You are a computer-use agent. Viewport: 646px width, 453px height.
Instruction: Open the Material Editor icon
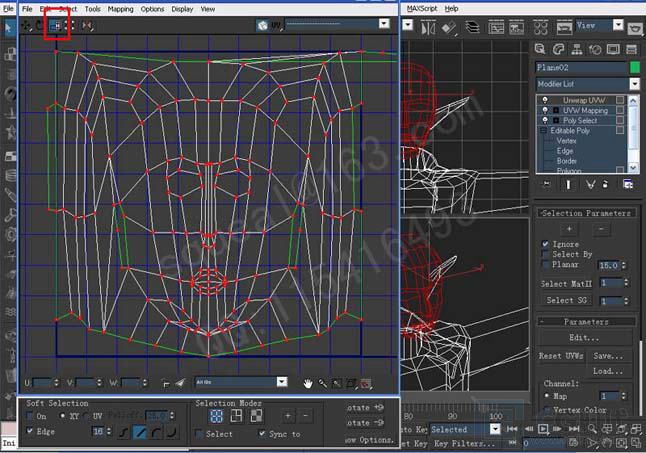[540, 28]
